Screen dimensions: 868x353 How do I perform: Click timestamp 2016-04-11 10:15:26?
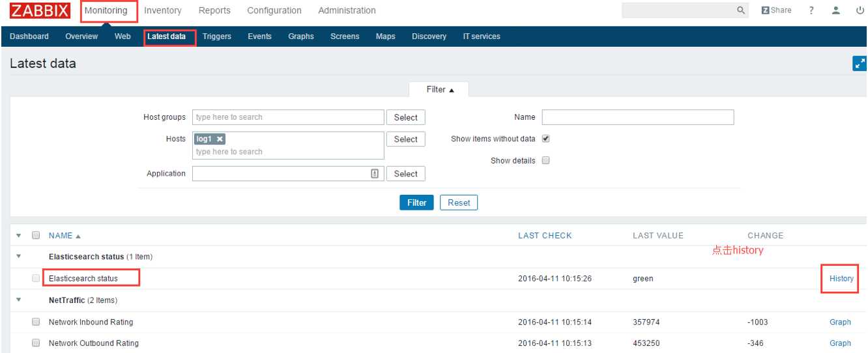coord(555,278)
